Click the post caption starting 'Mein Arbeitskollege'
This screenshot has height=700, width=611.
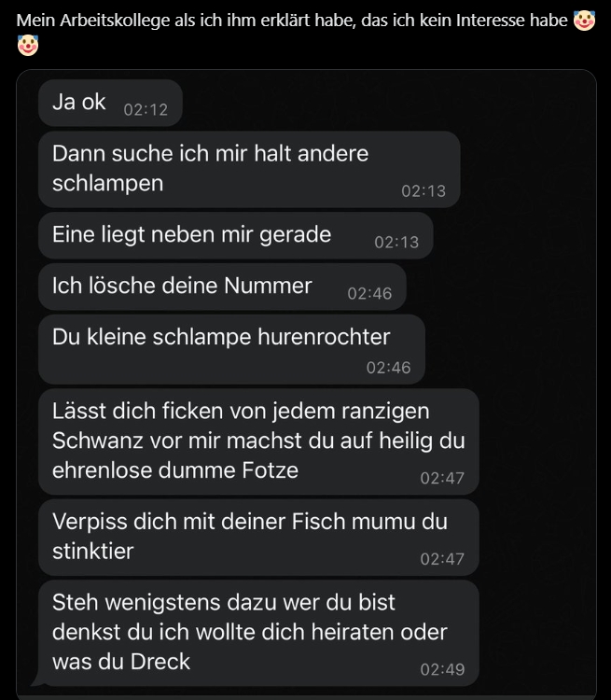click(x=289, y=21)
